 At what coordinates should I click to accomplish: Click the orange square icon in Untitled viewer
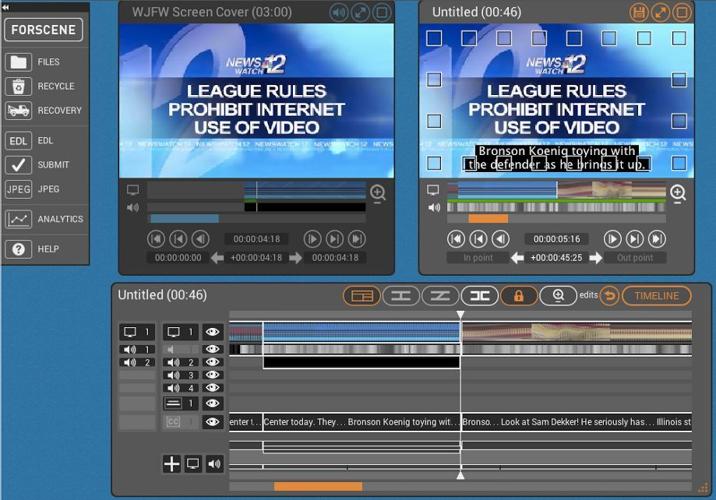point(682,12)
